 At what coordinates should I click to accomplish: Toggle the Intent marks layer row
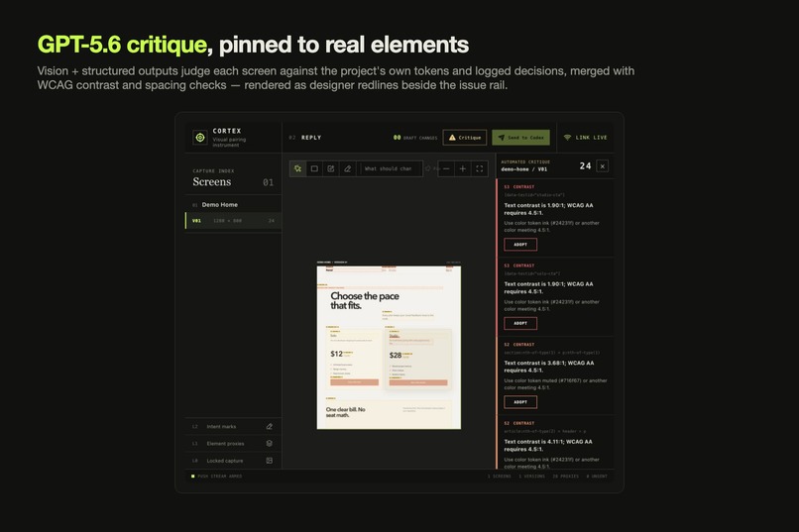pos(233,427)
